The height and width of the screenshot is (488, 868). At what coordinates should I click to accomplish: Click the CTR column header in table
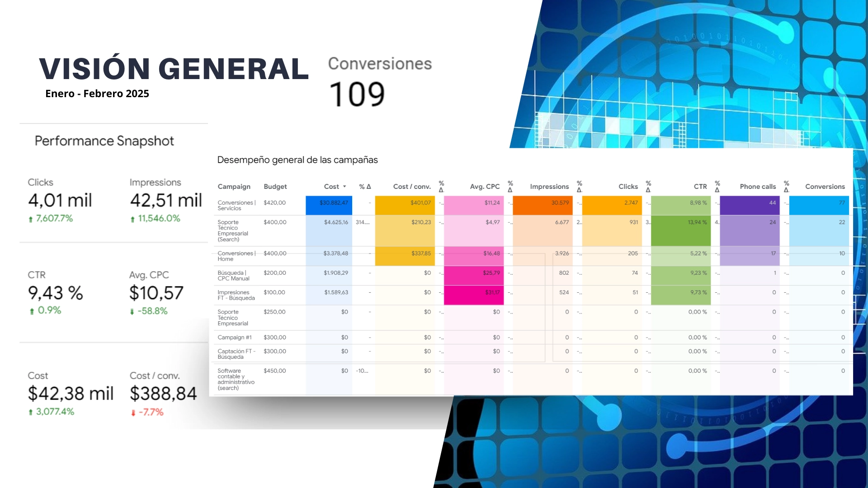[700, 187]
